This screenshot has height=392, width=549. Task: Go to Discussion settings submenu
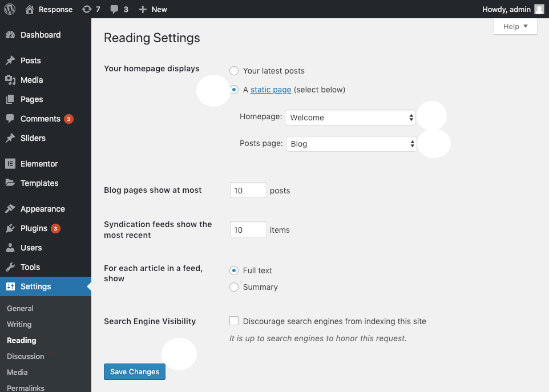point(26,356)
